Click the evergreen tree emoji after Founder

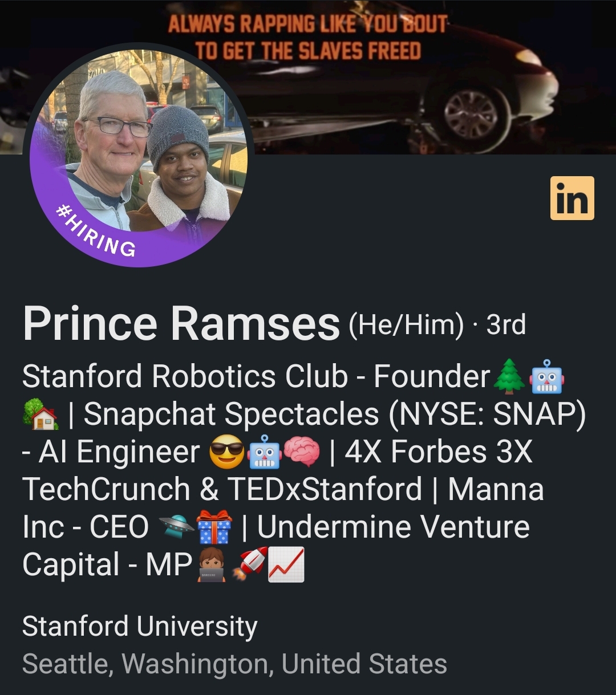pos(508,377)
